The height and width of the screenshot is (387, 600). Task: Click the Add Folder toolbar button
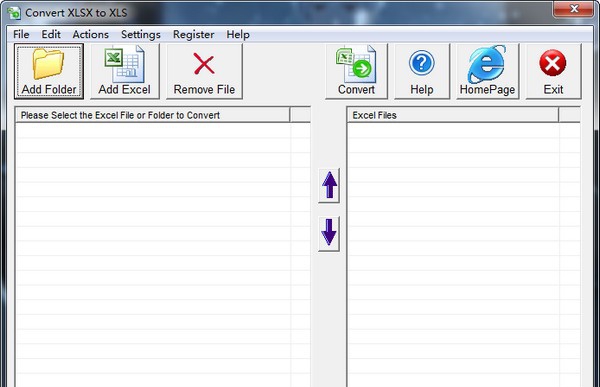pos(49,71)
